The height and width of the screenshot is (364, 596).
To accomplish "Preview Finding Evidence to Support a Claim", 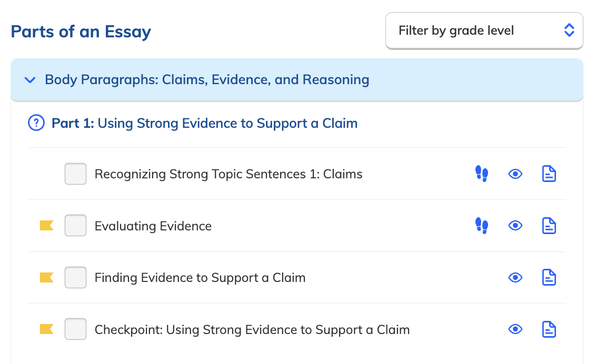I will pyautogui.click(x=515, y=277).
